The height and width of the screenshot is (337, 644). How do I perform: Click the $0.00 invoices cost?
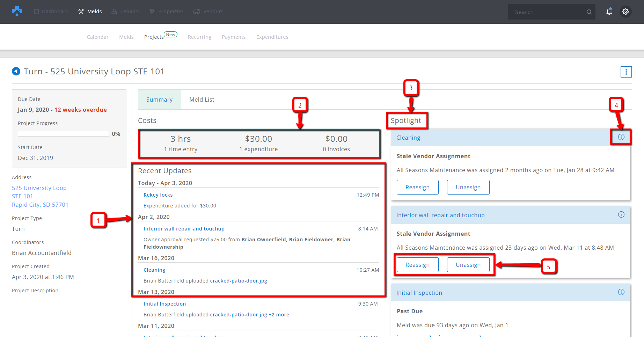tap(336, 144)
